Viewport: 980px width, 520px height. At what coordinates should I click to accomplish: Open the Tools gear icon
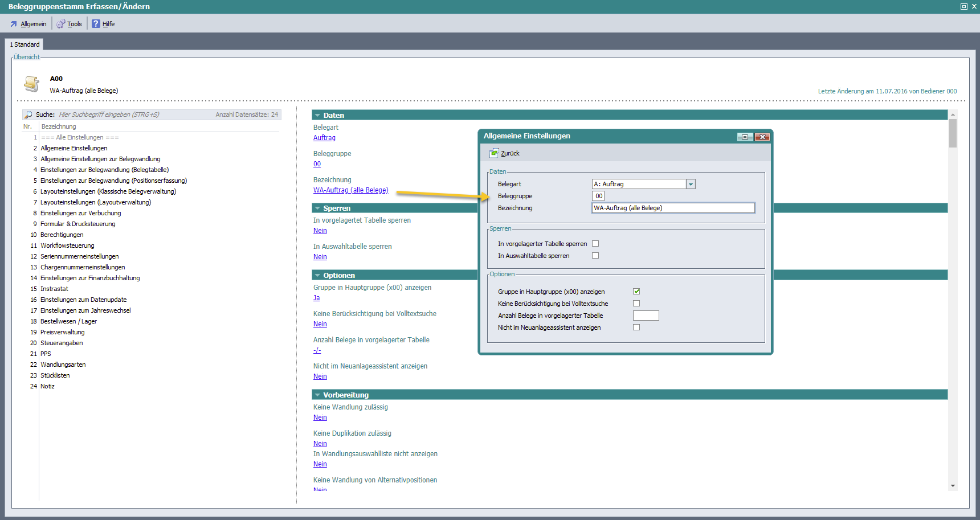tap(60, 24)
